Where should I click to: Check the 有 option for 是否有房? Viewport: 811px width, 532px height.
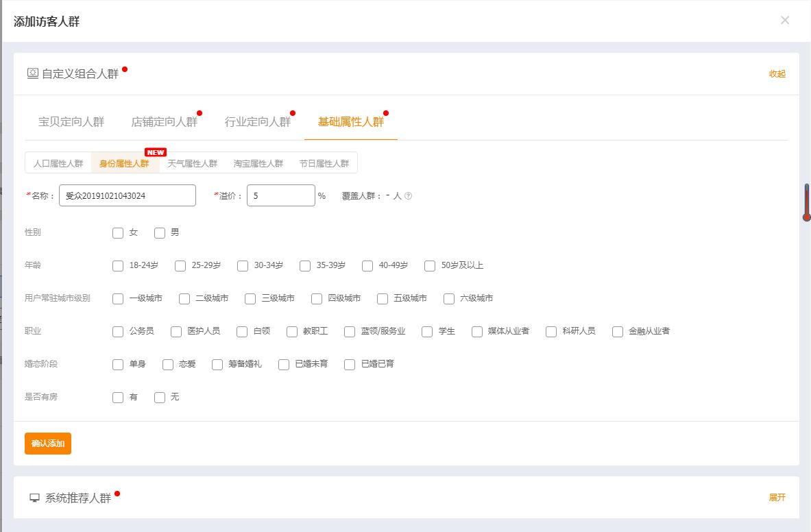[x=117, y=397]
